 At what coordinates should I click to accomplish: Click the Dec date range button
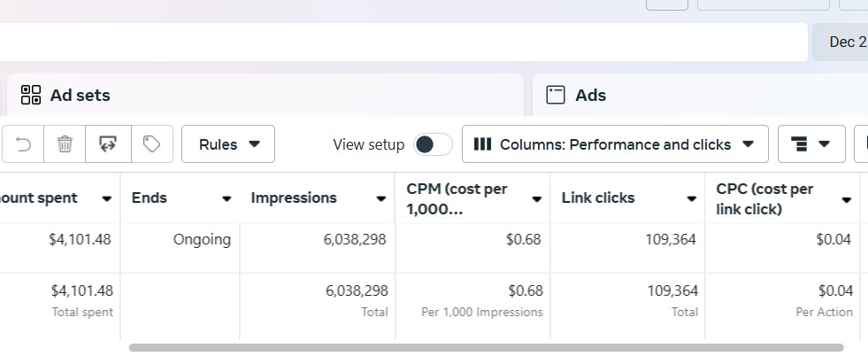[x=846, y=42]
